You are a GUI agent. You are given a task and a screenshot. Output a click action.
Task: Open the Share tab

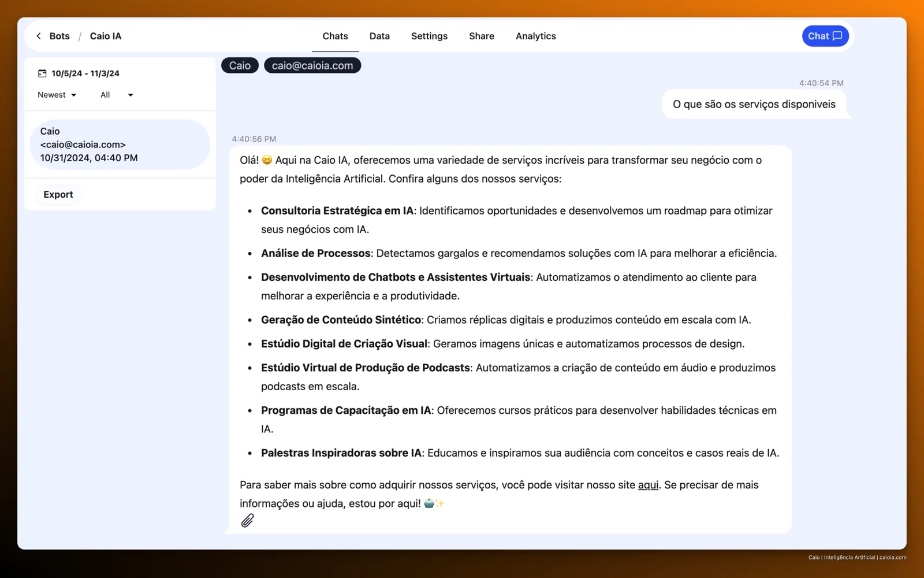pos(482,36)
